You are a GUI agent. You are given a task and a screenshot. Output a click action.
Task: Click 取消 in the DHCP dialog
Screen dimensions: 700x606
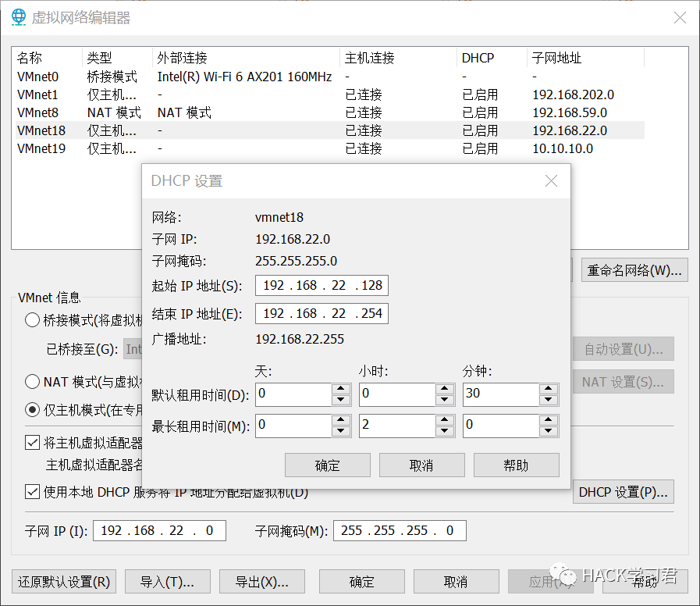coord(421,465)
